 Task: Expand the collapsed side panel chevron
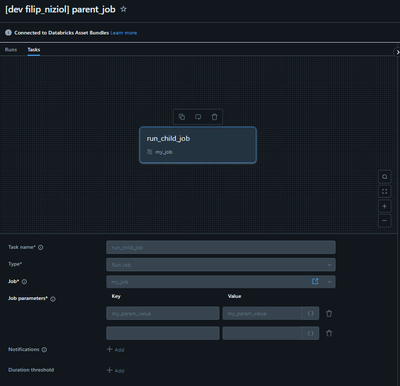pos(397,52)
